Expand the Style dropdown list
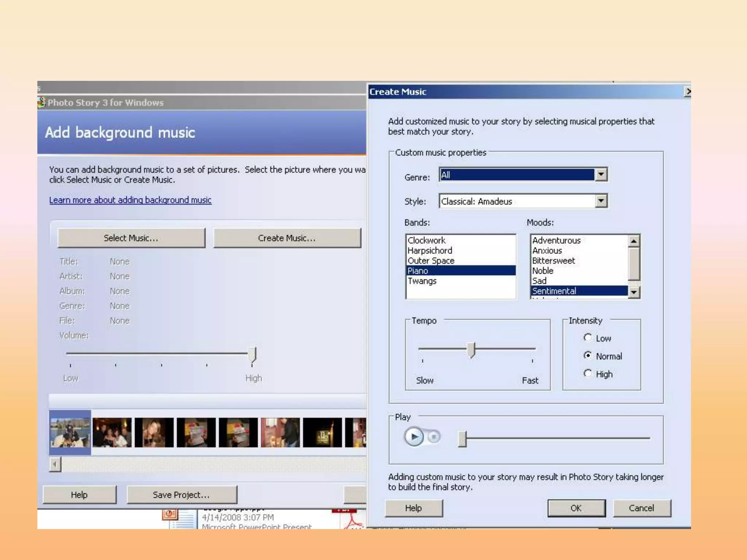 pyautogui.click(x=601, y=201)
